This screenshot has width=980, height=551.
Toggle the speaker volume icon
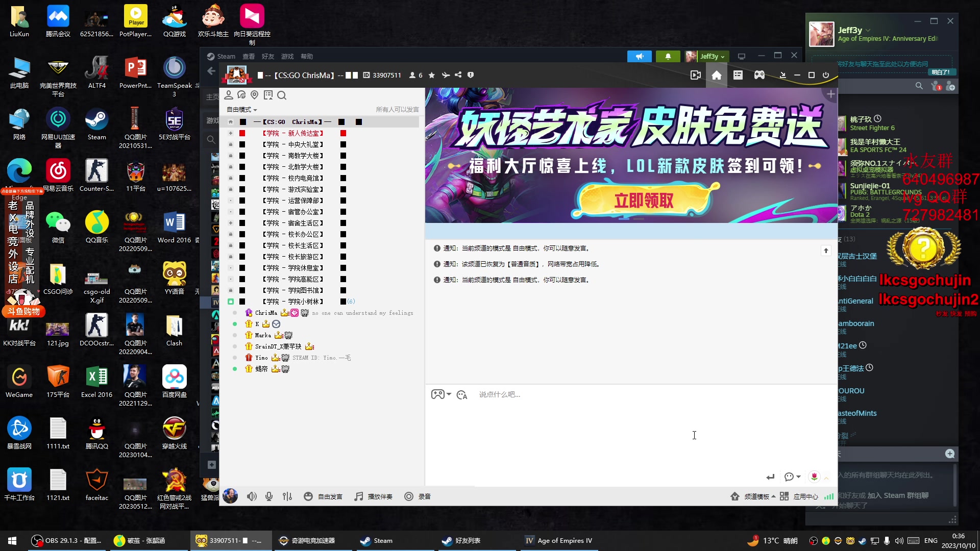(252, 496)
